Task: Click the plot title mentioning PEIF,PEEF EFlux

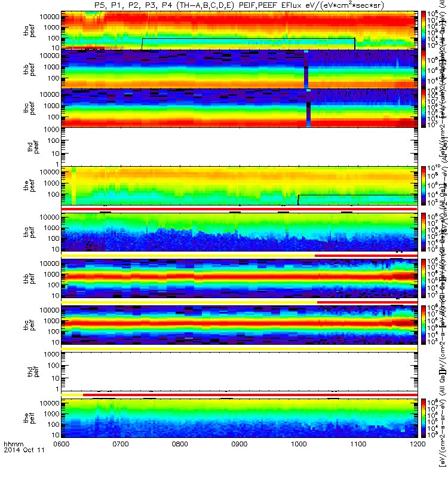Action: tap(240, 5)
